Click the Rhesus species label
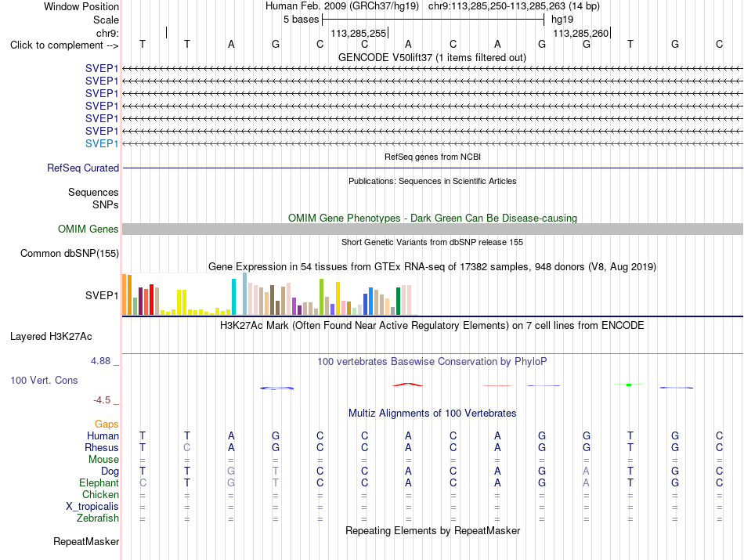The width and height of the screenshot is (744, 560). 102,447
